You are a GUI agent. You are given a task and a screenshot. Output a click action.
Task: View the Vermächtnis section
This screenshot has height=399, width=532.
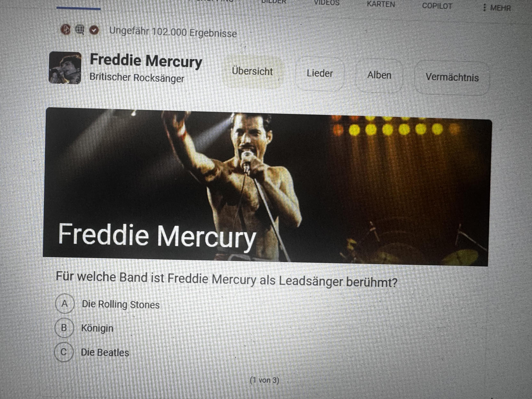pyautogui.click(x=452, y=77)
